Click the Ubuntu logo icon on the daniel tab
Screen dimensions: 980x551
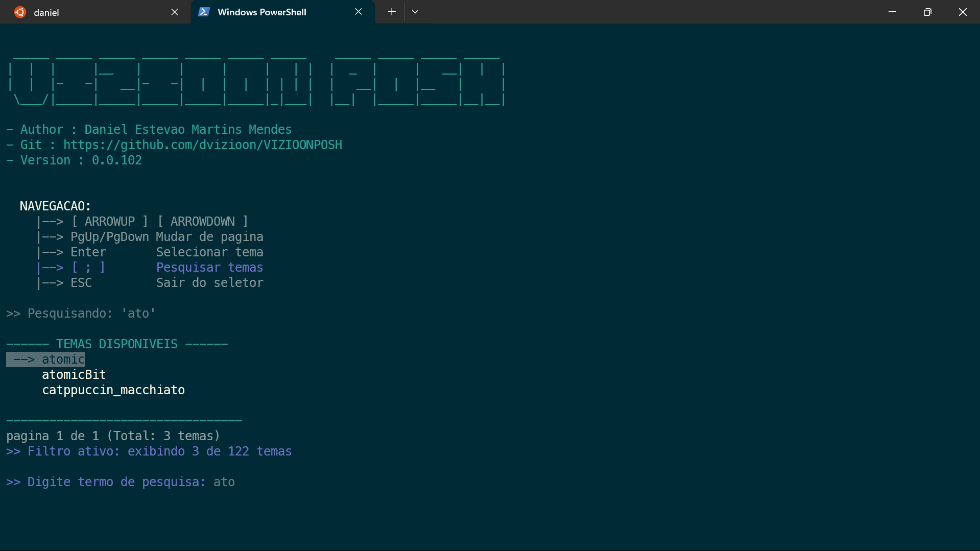tap(20, 12)
